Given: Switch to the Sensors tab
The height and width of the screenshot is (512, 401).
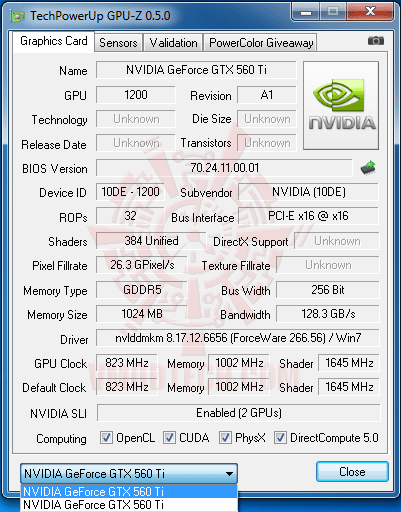Looking at the screenshot, I should point(118,43).
